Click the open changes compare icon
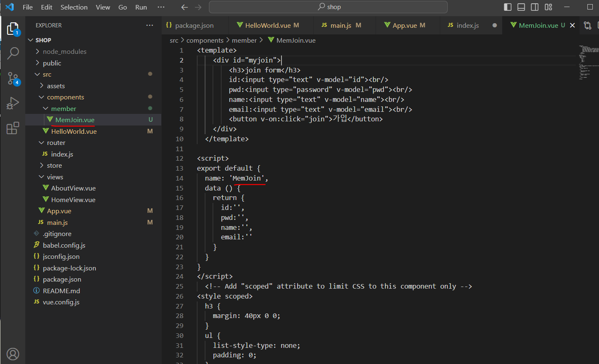Viewport: 599px width, 364px height. (x=587, y=25)
